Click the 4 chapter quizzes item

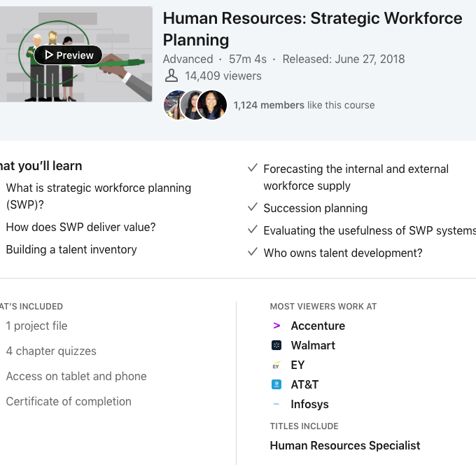click(x=51, y=351)
